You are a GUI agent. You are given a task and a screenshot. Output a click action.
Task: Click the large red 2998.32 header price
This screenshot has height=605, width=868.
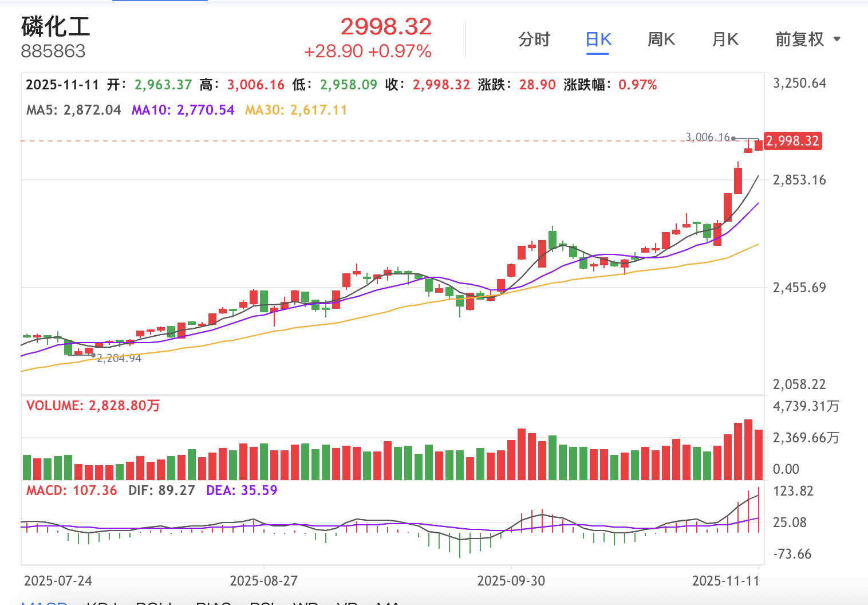(386, 26)
